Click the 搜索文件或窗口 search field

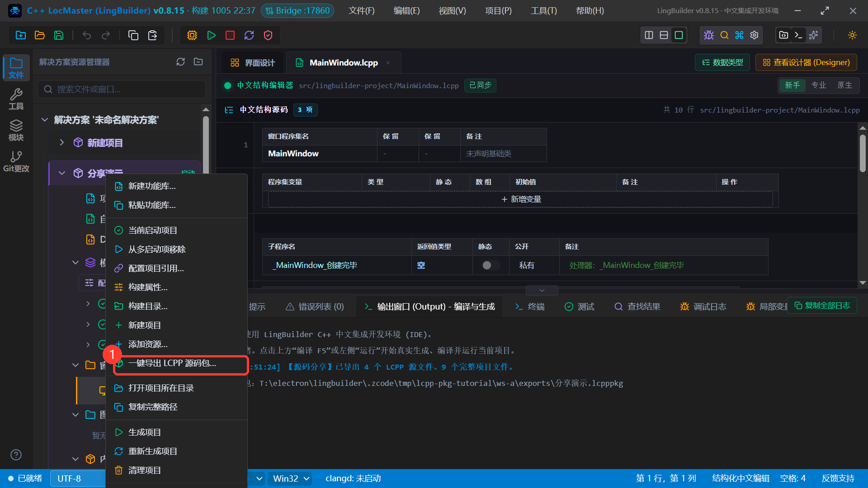coord(122,89)
